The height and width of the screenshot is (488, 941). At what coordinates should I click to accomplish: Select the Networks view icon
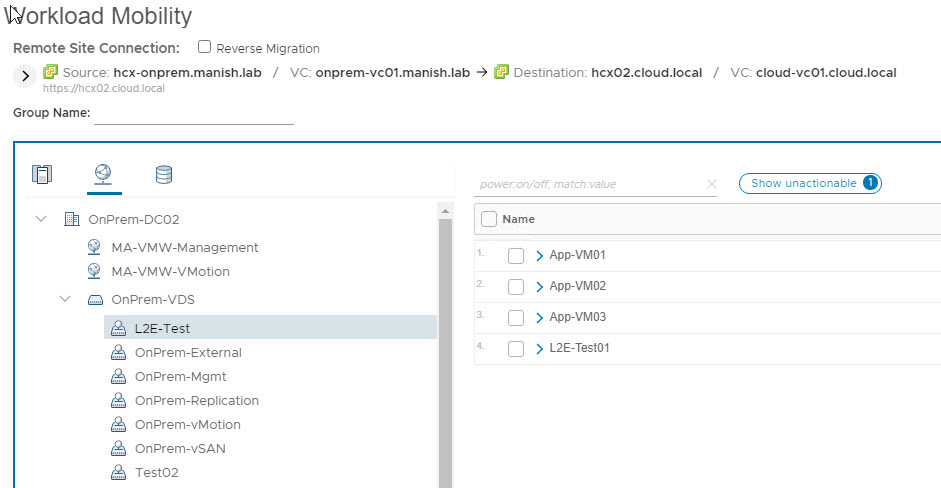coord(103,175)
